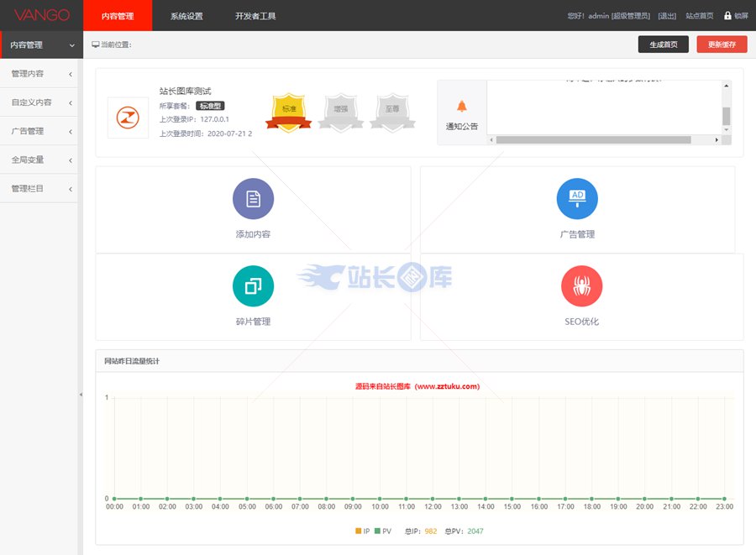
Task: Collapse the left sidebar with arrow handle
Action: 81,394
